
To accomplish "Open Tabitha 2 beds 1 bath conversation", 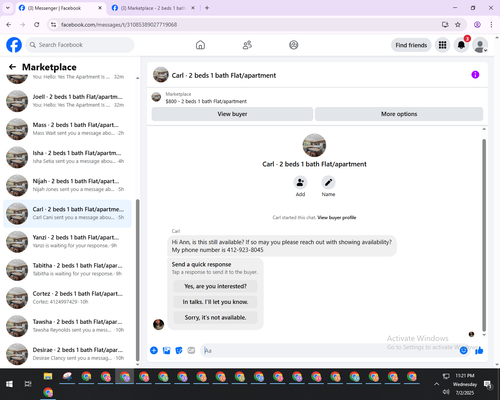I will [68, 270].
